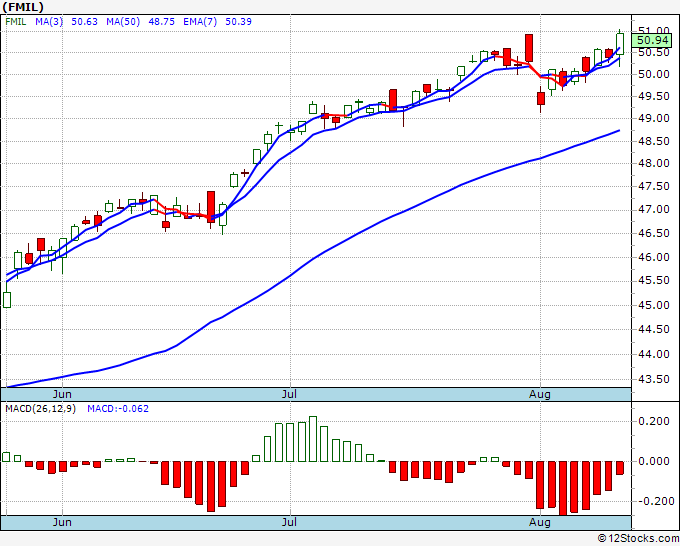Click the 47.00 price axis label
The height and width of the screenshot is (546, 680).
coord(654,209)
